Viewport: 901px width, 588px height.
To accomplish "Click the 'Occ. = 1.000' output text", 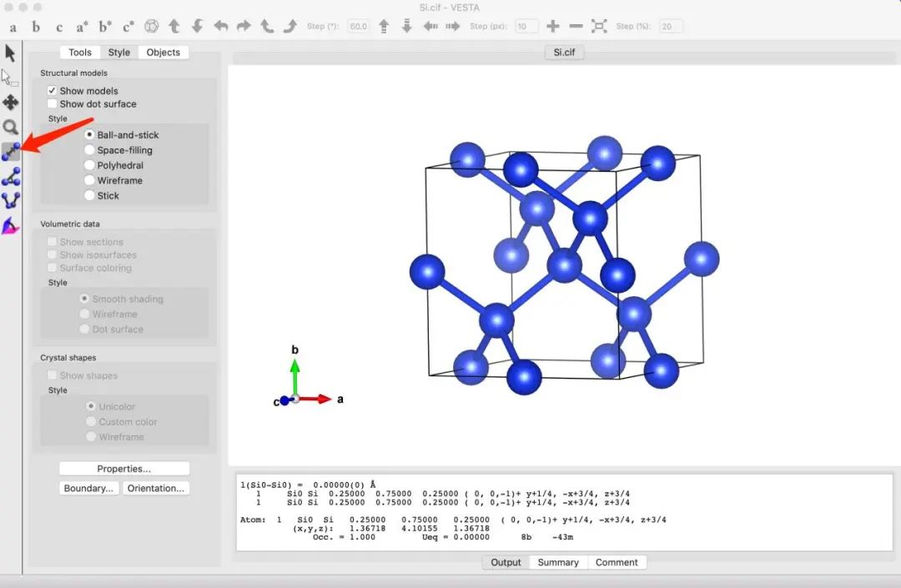I will (344, 537).
